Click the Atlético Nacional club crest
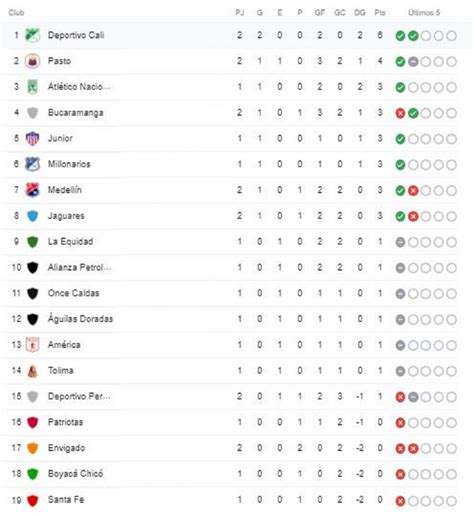The image size is (474, 515). coord(33,87)
